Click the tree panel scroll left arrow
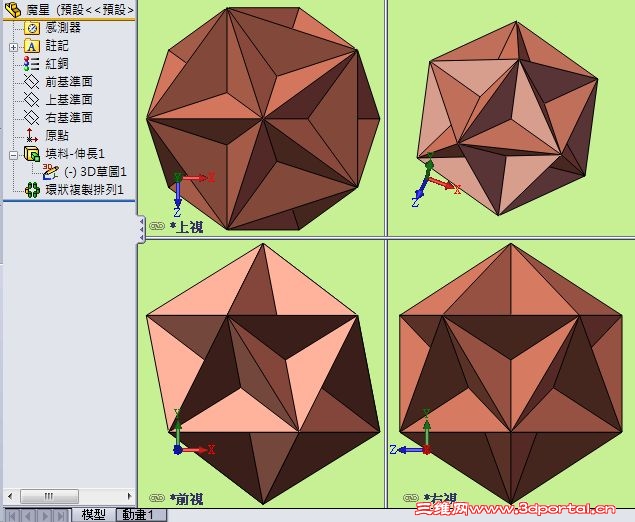Image resolution: width=635 pixels, height=522 pixels. (x=11, y=496)
